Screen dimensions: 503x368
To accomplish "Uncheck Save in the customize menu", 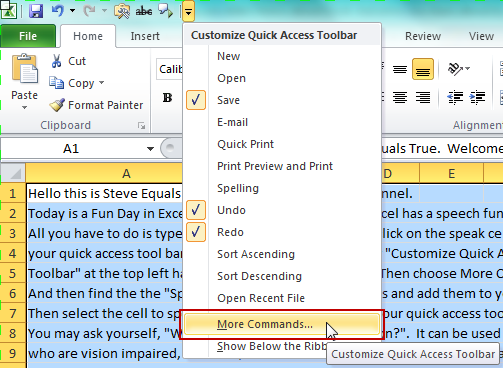I will coord(196,100).
